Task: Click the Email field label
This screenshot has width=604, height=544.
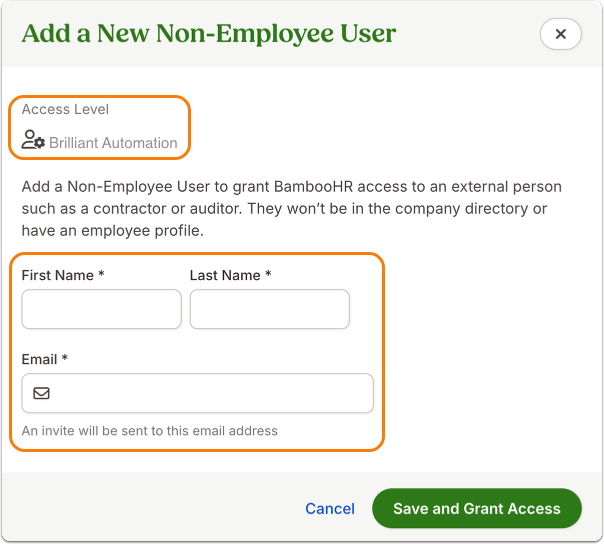Action: tap(40, 359)
